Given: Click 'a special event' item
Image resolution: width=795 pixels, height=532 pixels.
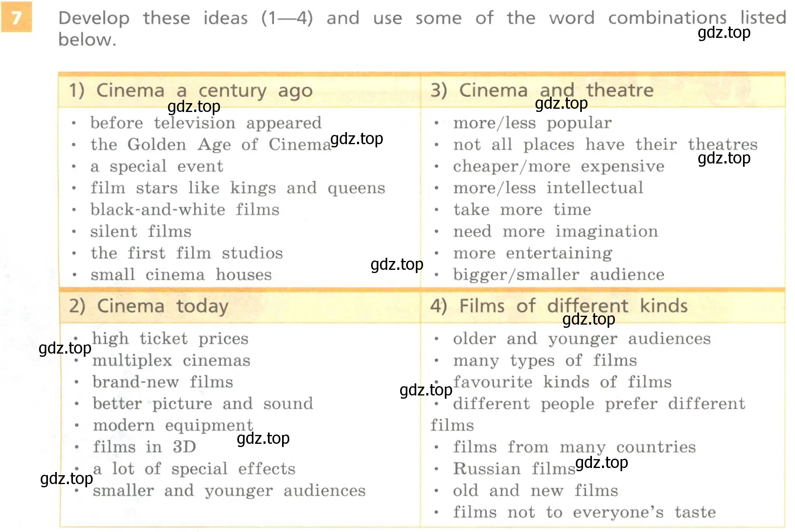Looking at the screenshot, I should point(157,166).
